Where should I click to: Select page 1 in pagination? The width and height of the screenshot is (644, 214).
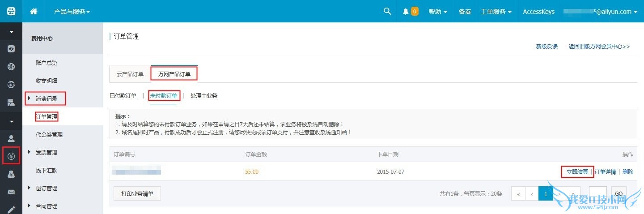546,194
